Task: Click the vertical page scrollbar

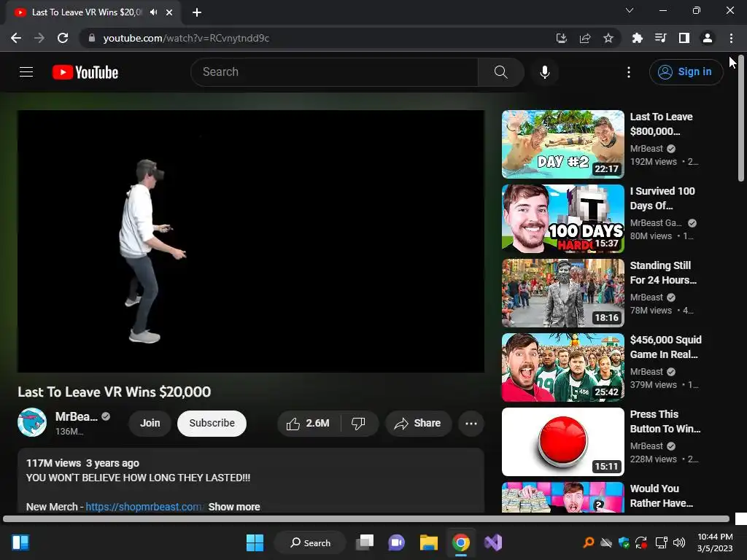Action: coord(741,119)
